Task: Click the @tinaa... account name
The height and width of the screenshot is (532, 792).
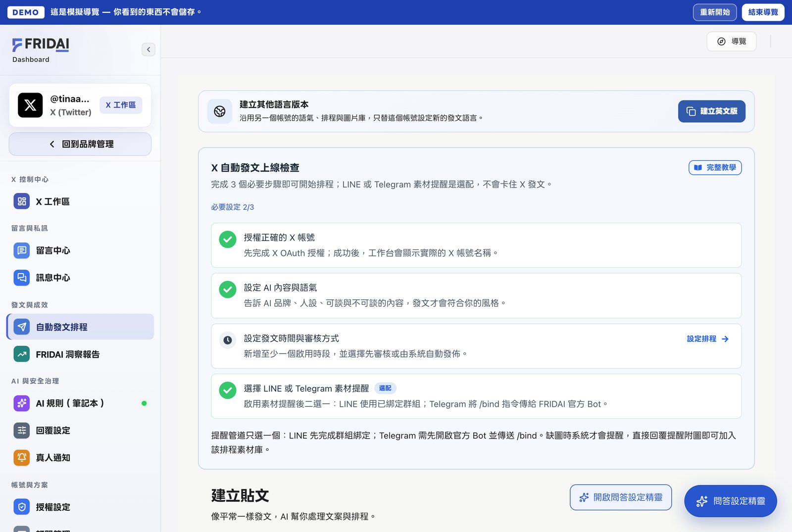Action: (x=70, y=99)
